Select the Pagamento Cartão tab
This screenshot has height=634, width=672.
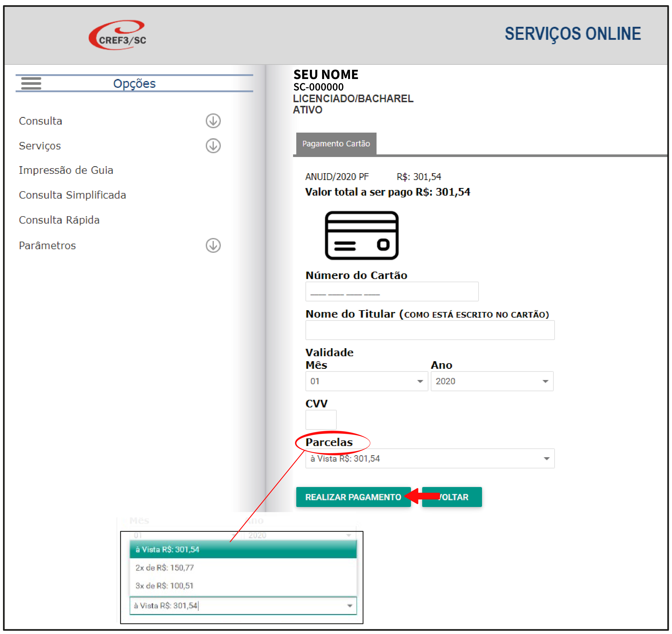[336, 144]
